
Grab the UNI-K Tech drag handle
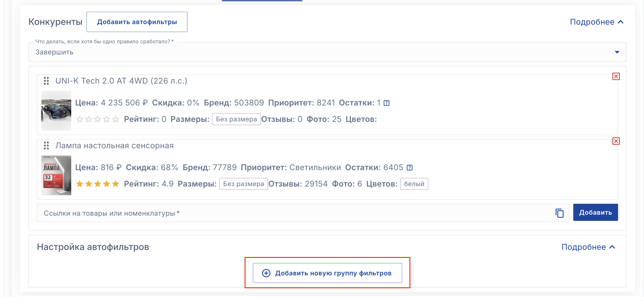click(x=46, y=81)
